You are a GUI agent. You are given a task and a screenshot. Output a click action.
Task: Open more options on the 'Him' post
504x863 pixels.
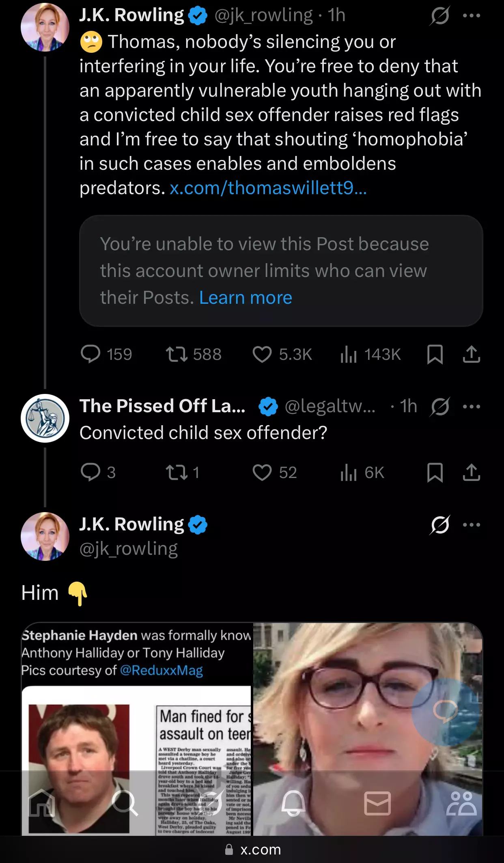tap(472, 525)
